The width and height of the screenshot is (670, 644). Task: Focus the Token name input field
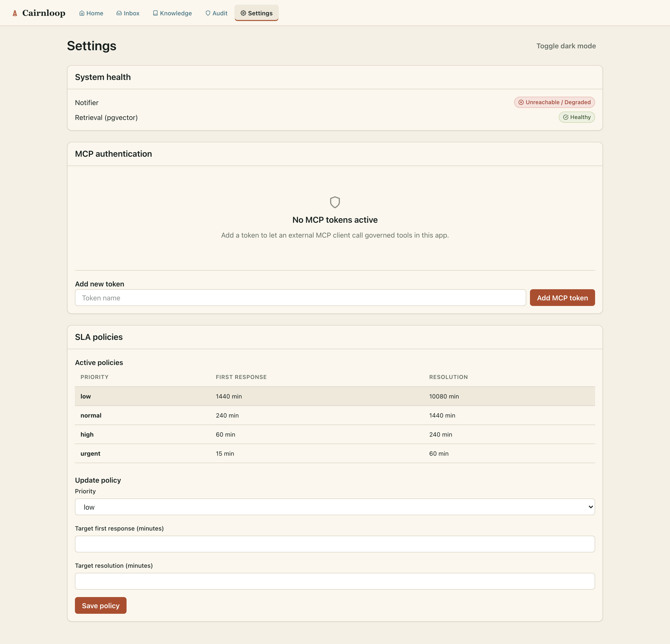pyautogui.click(x=300, y=298)
